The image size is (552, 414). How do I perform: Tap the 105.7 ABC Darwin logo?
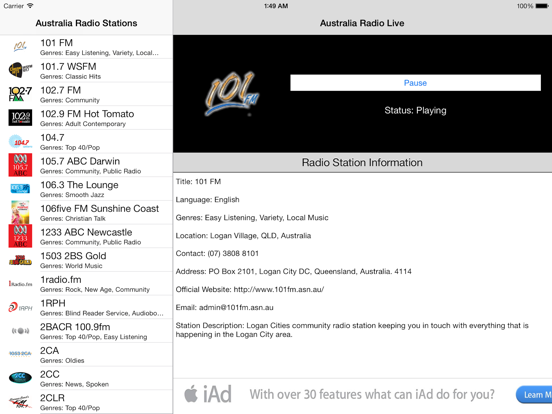tap(20, 165)
